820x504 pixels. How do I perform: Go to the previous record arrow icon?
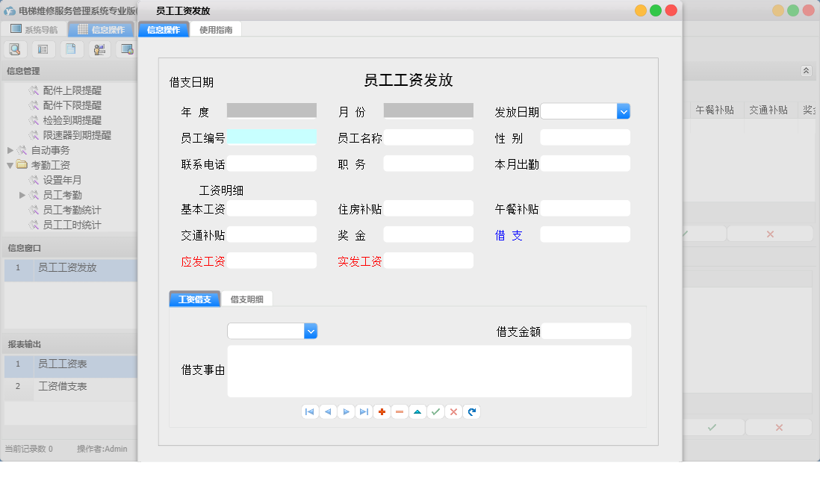click(x=328, y=411)
